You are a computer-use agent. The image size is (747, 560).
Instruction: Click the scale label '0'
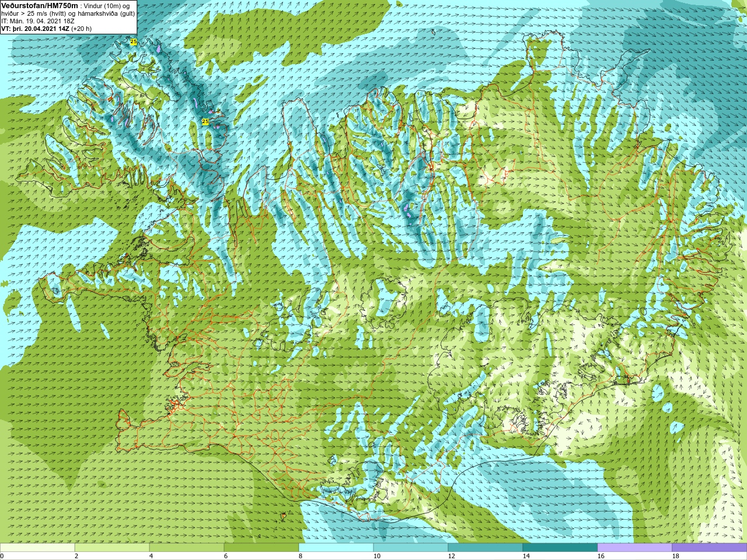(2, 556)
